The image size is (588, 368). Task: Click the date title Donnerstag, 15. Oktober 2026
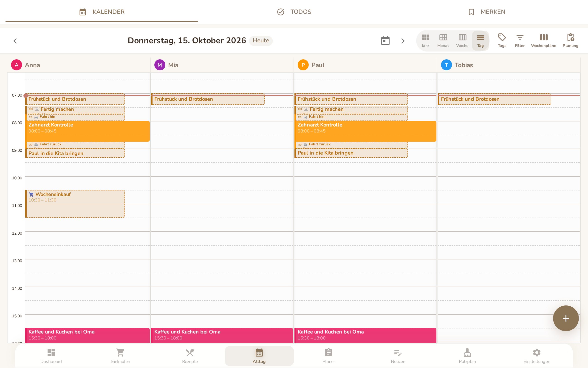(x=187, y=40)
